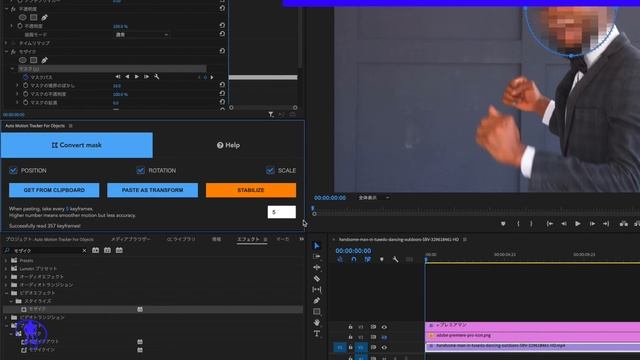The width and height of the screenshot is (640, 360).
Task: Track selected mask backward one frame
Action: (x=118, y=77)
